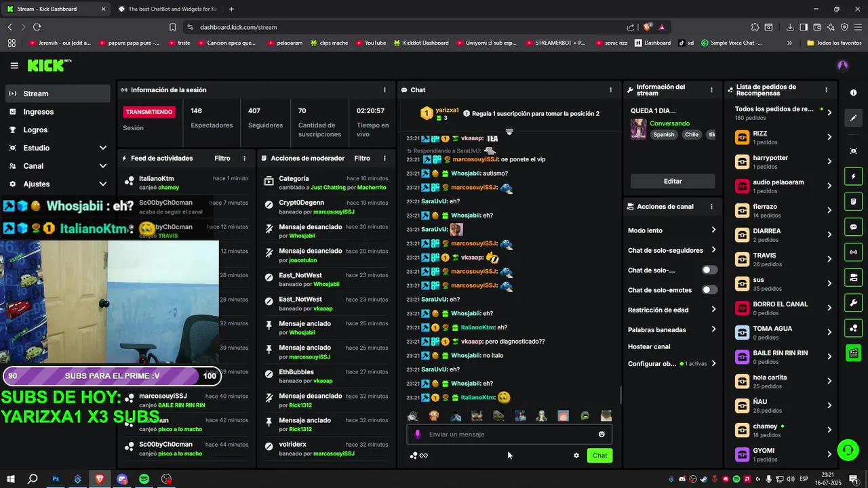Open Photoshop from the taskbar
Viewport: 868px width, 488px height.
tap(56, 479)
